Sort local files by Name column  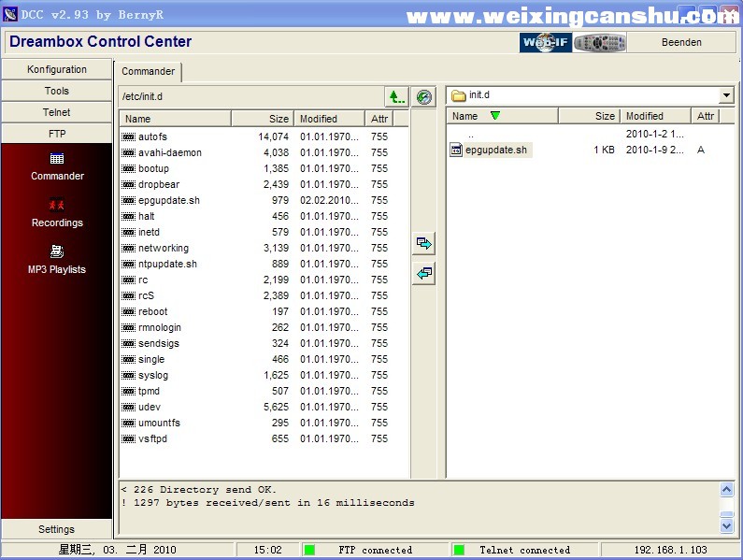502,116
